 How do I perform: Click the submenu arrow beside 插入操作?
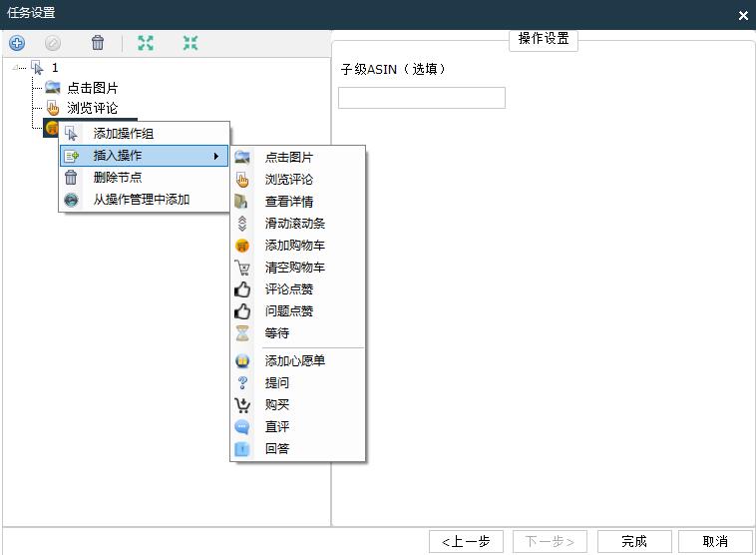pyautogui.click(x=216, y=156)
